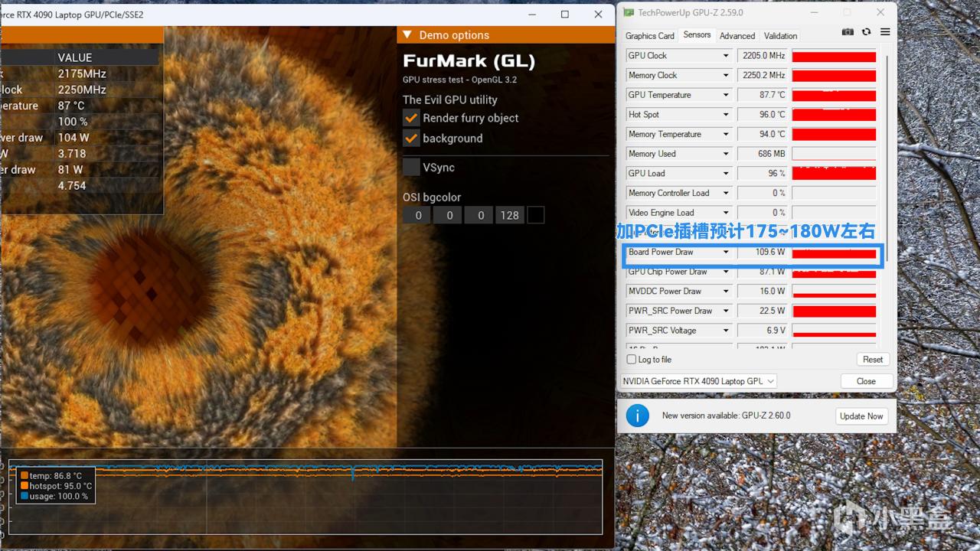980x551 pixels.
Task: Click the Memory Temperature value 94.0 °C
Action: (x=762, y=134)
